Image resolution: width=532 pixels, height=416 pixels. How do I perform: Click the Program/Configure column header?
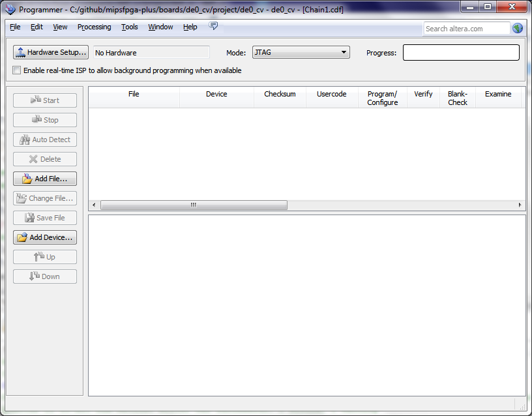click(382, 98)
